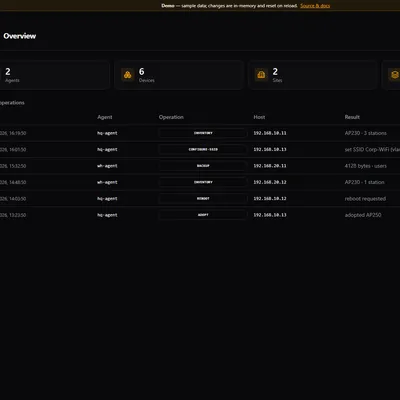Viewport: 400px width, 400px height.
Task: Click the Result column header
Action: pyautogui.click(x=352, y=117)
